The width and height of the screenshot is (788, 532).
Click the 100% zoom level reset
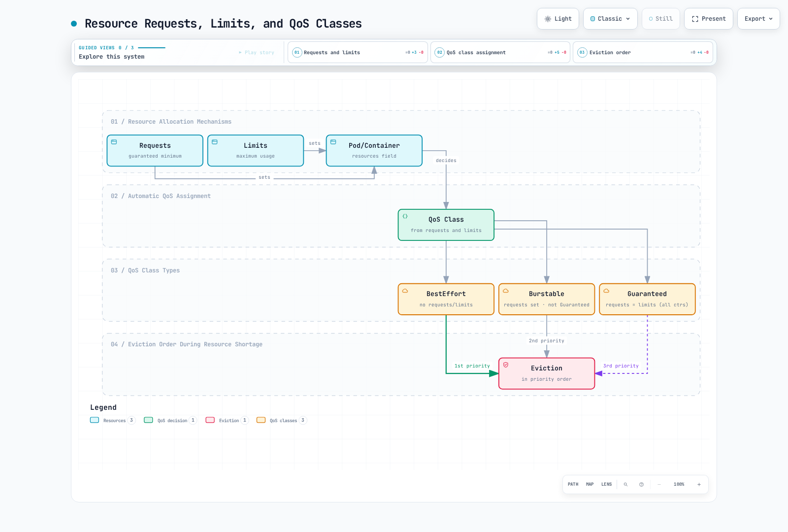(x=679, y=484)
